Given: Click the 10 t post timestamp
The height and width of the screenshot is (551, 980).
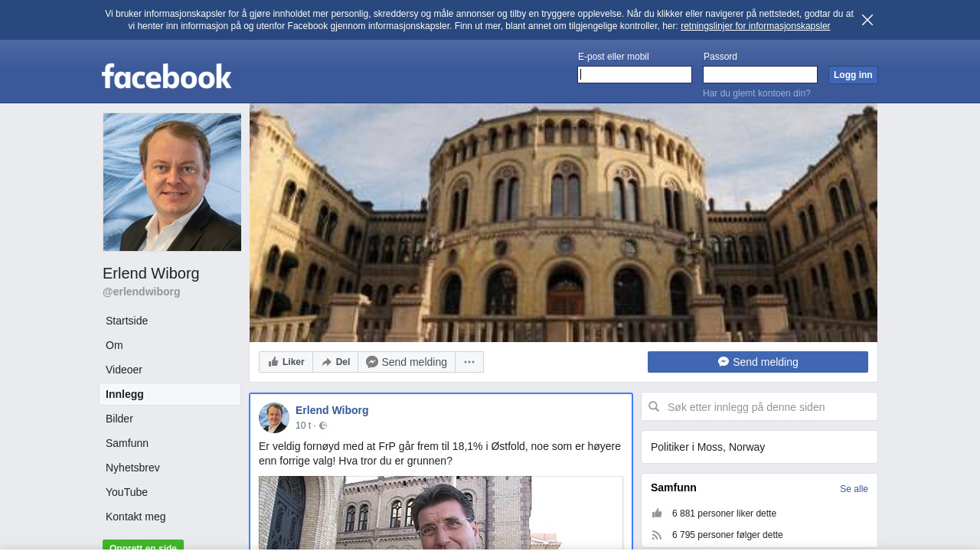Looking at the screenshot, I should [x=303, y=425].
